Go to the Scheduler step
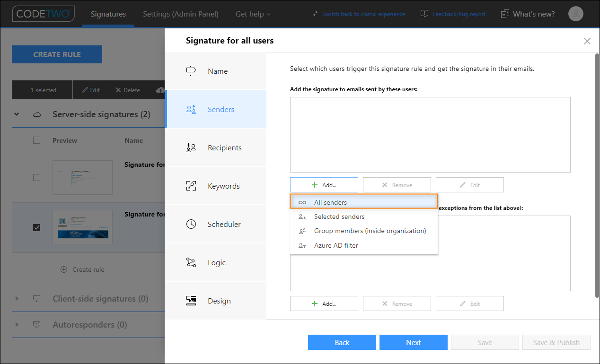 [216, 225]
